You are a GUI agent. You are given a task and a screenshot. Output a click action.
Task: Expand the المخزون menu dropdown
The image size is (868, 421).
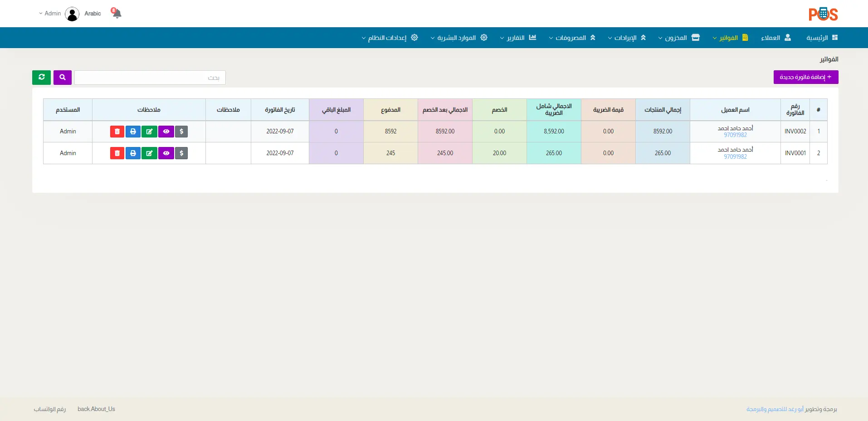(678, 38)
